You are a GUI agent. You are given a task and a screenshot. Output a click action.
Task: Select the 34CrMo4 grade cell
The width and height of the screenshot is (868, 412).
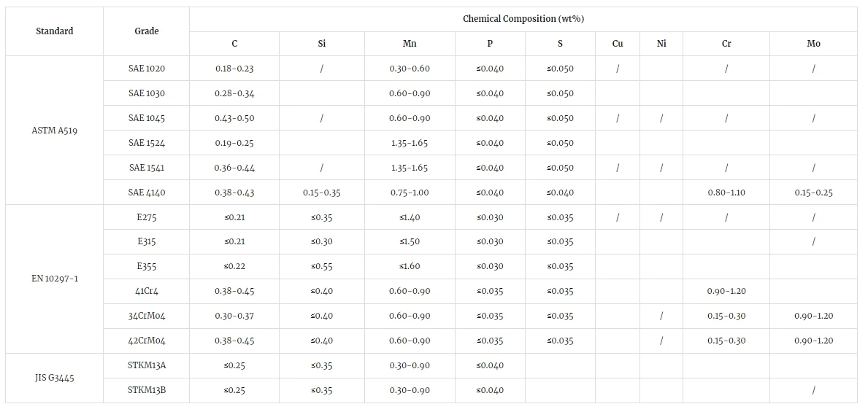pos(146,316)
